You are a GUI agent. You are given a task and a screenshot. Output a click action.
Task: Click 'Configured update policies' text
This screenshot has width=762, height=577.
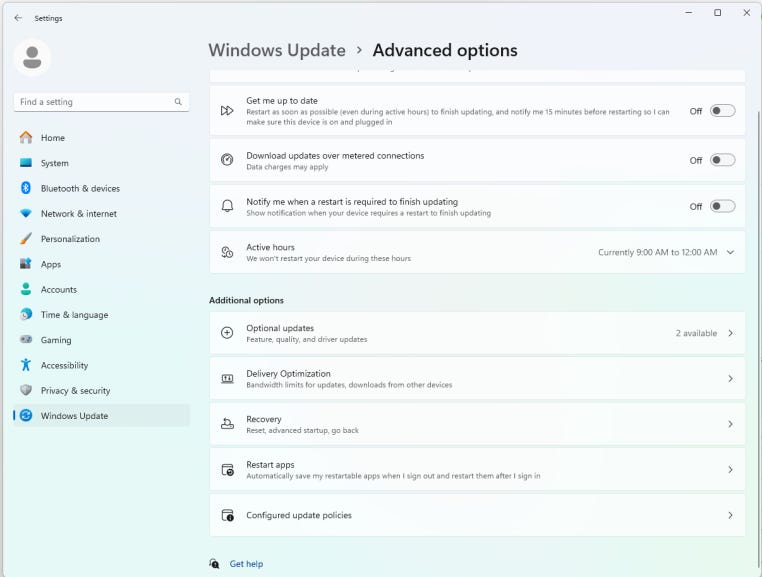click(x=299, y=515)
